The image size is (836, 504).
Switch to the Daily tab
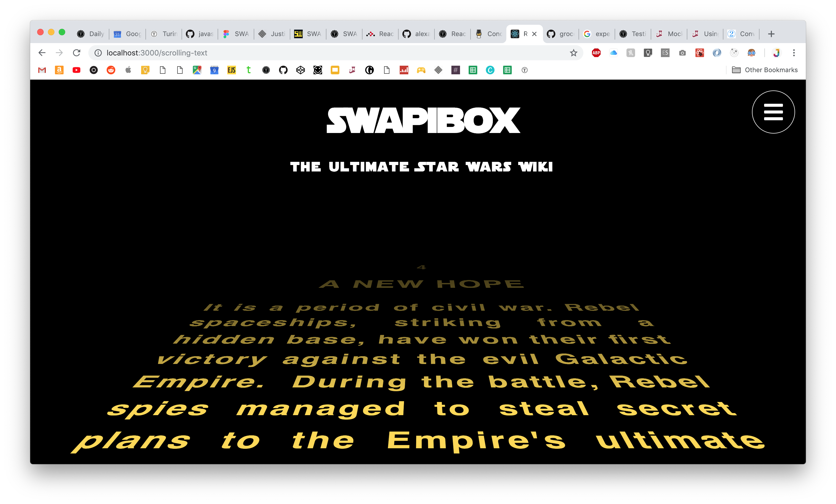[x=90, y=34]
